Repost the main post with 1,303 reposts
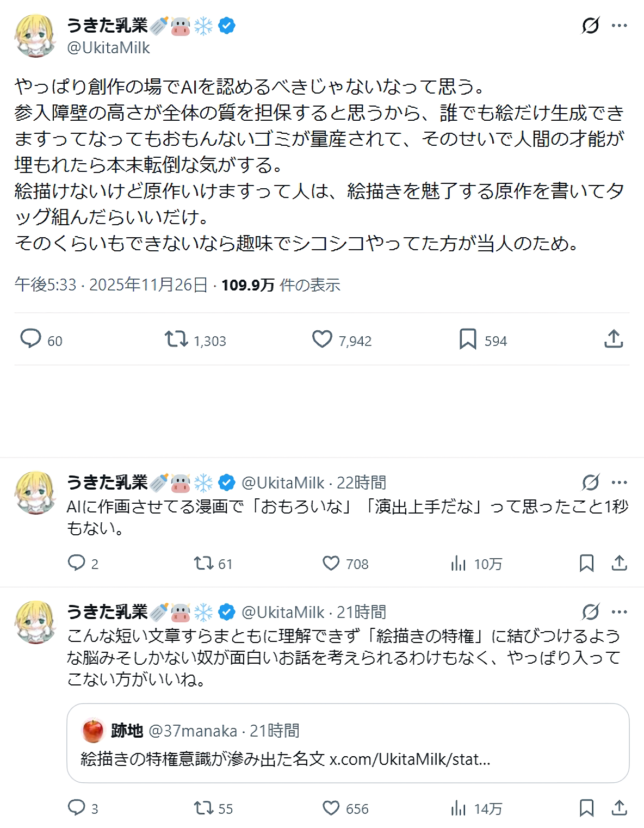The image size is (644, 828). [x=176, y=339]
